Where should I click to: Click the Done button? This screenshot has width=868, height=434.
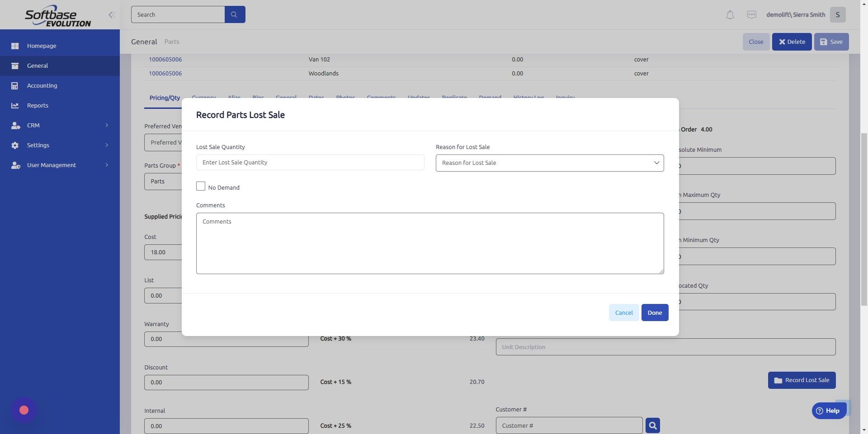[655, 312]
